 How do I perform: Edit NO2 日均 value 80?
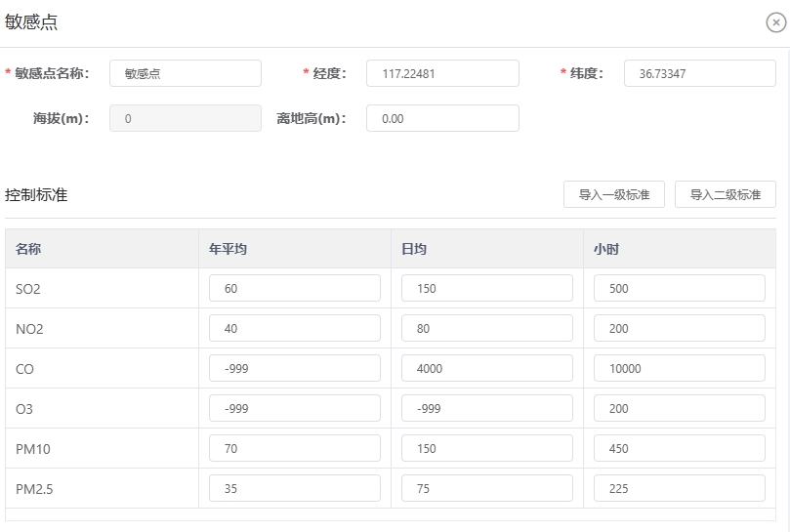point(487,328)
